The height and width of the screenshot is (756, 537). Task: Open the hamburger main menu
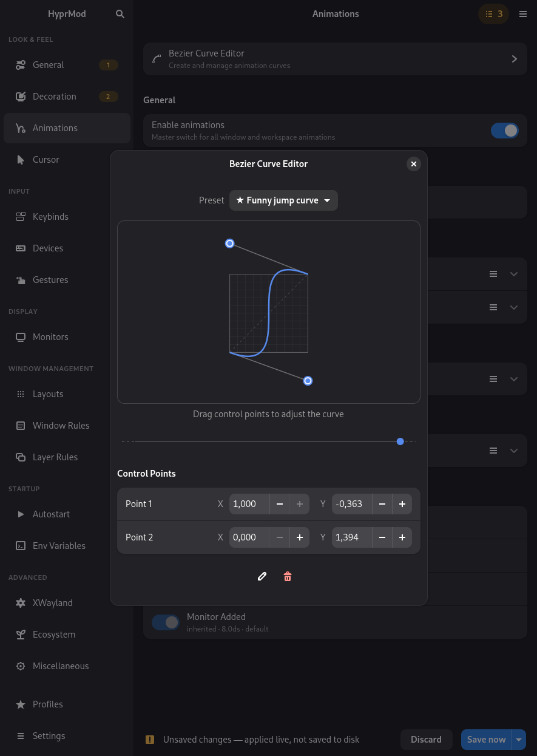point(523,14)
